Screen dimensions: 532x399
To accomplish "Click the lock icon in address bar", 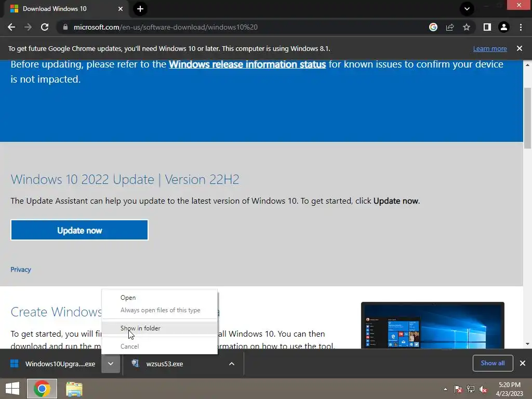I will (65, 27).
